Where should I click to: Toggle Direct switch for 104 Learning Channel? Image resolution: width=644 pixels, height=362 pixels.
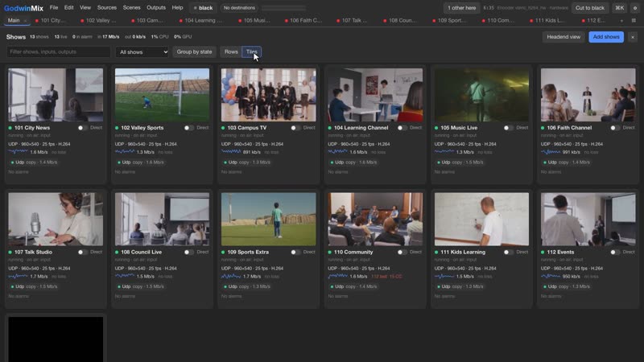402,128
